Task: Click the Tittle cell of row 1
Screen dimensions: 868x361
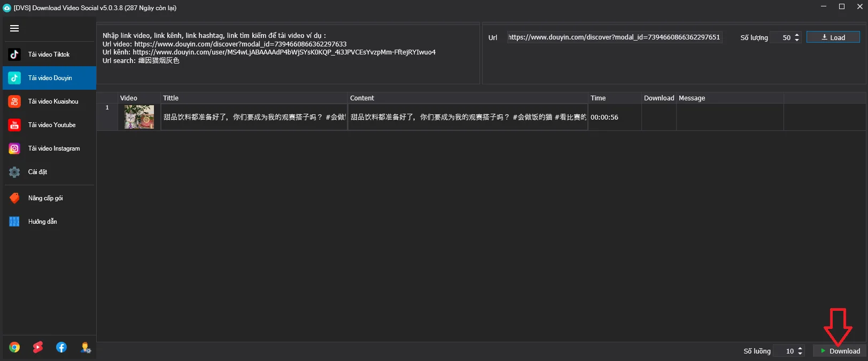Action: tap(254, 117)
